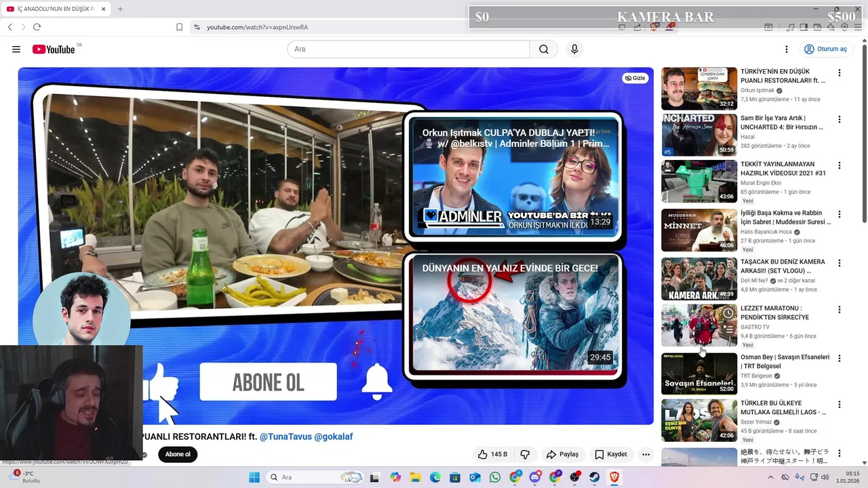This screenshot has width=868, height=488.
Task: Save video with Kaydet button
Action: tap(610, 454)
